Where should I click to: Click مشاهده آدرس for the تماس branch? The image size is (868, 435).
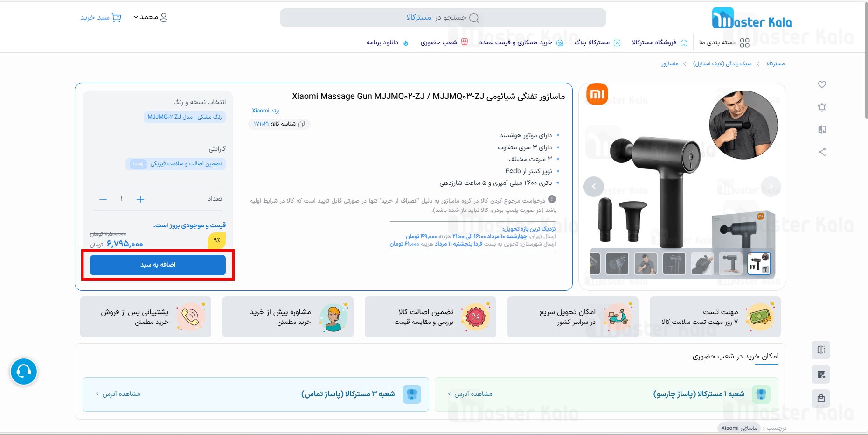(x=118, y=394)
